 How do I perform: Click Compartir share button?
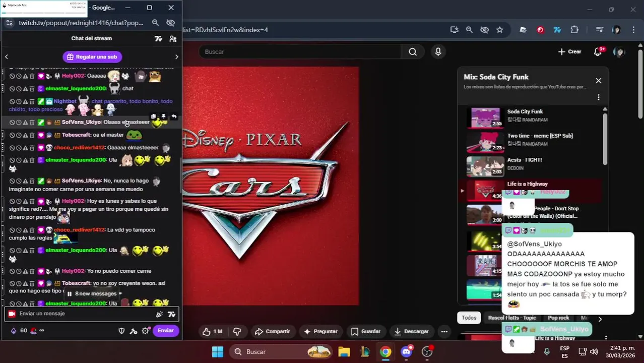coord(272,332)
